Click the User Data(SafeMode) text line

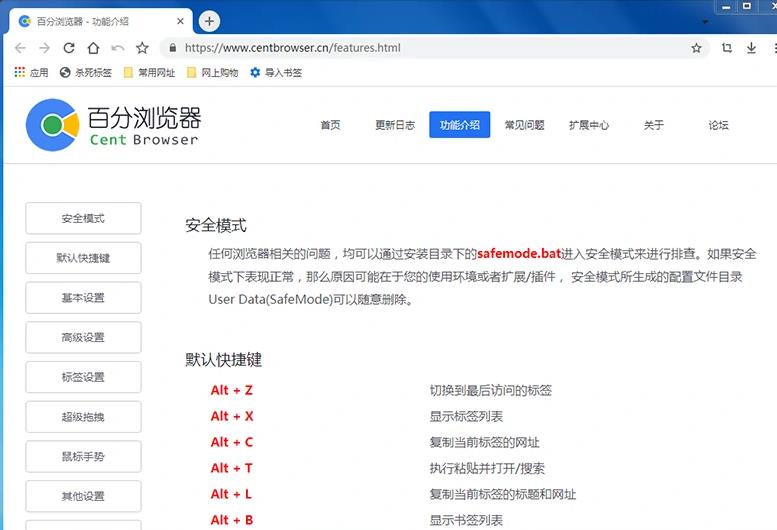point(311,299)
